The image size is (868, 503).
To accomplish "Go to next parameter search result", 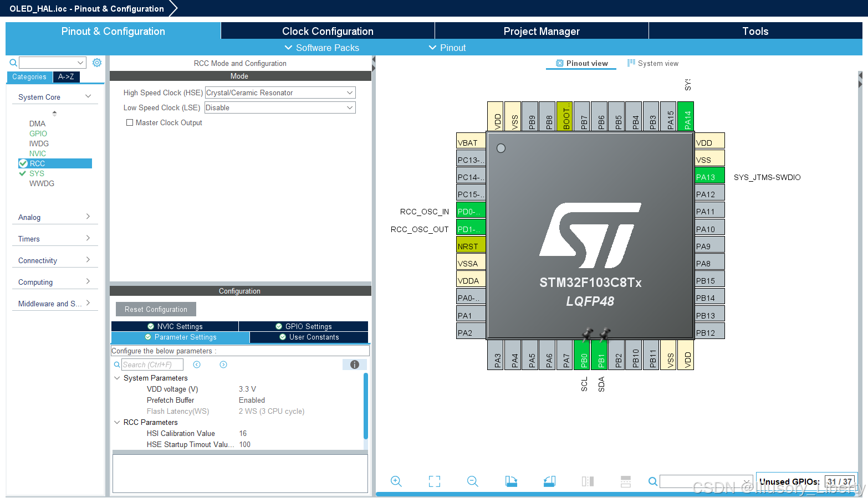I will click(223, 365).
